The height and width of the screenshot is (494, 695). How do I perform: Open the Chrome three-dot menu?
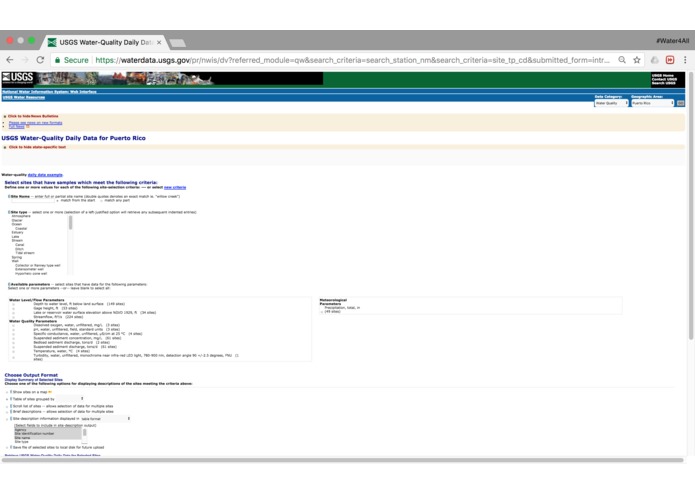685,60
